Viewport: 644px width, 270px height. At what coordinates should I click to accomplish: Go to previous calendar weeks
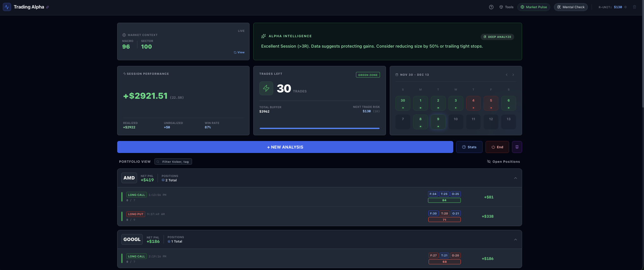point(507,75)
